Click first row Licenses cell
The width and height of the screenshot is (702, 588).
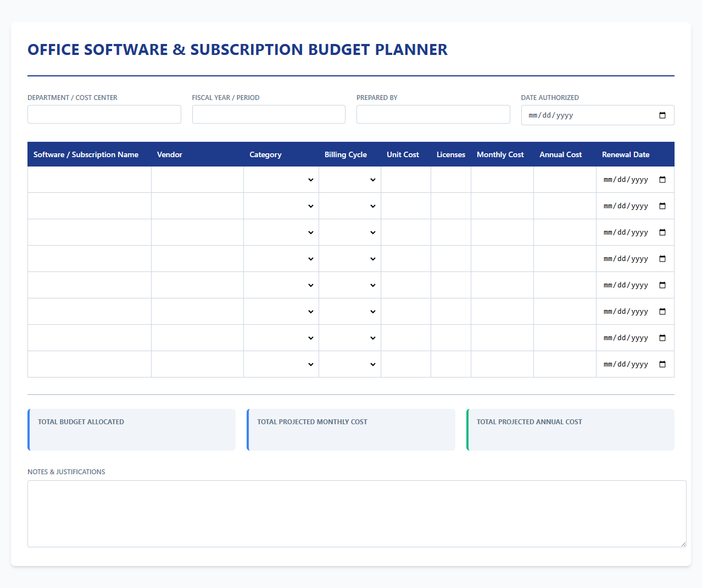tap(451, 180)
